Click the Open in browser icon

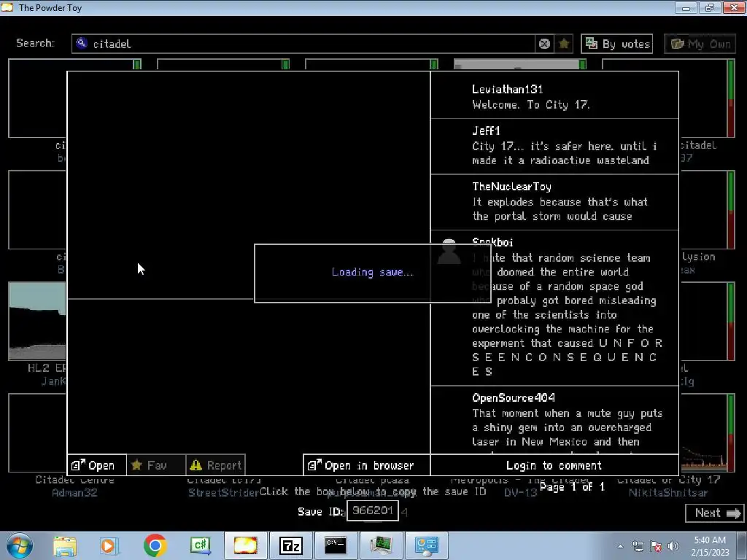[314, 464]
